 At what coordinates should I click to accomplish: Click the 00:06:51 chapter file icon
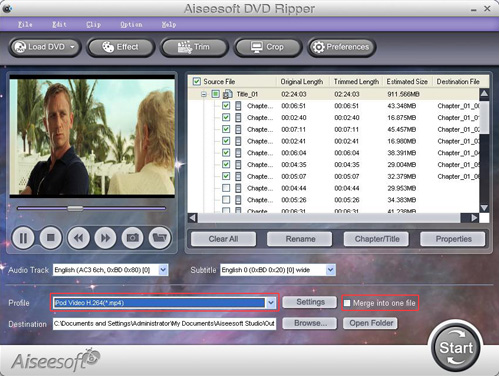[238, 106]
